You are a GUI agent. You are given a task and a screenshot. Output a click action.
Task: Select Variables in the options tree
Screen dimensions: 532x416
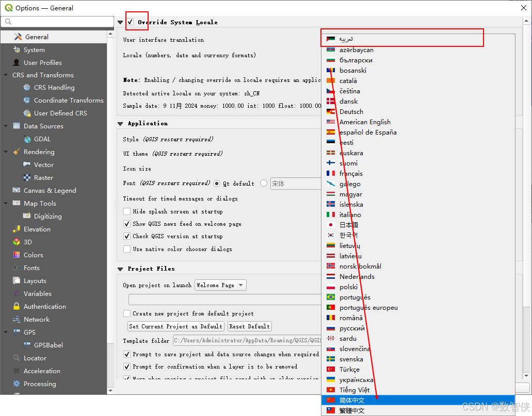(38, 293)
